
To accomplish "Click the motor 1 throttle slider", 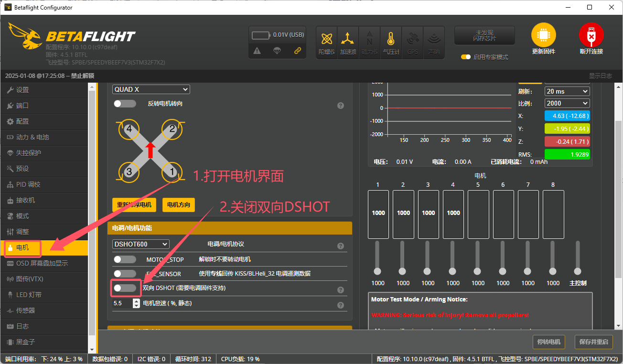I will pos(377,258).
